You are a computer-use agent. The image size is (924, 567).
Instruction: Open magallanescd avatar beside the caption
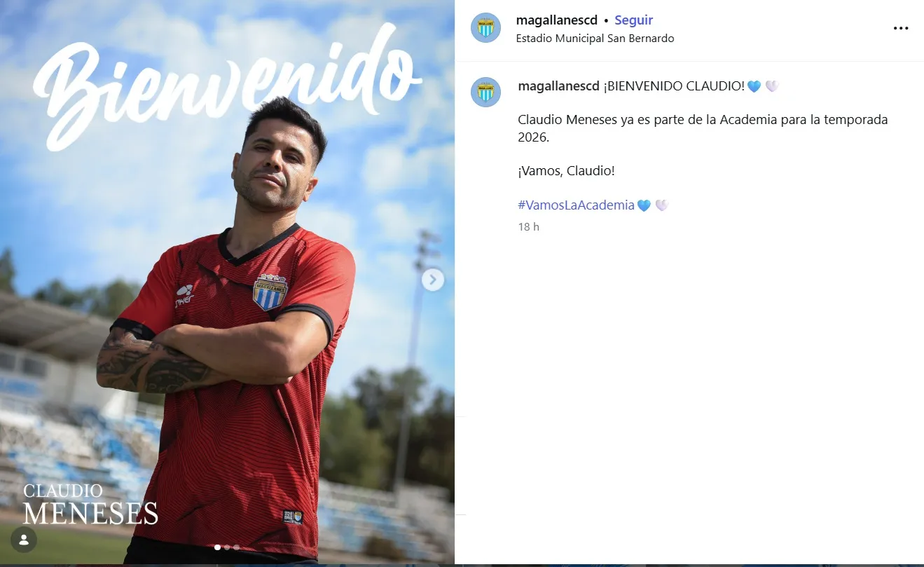click(485, 92)
